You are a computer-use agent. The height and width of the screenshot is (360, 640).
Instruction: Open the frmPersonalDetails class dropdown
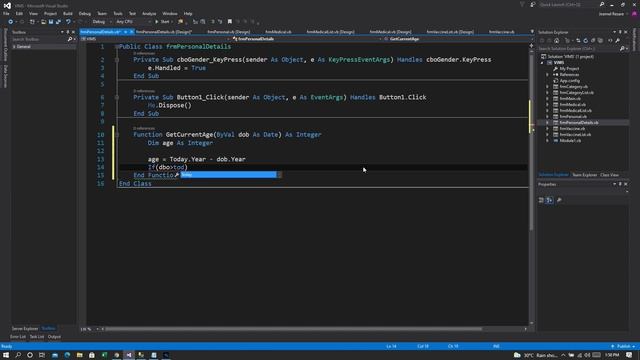307,39
